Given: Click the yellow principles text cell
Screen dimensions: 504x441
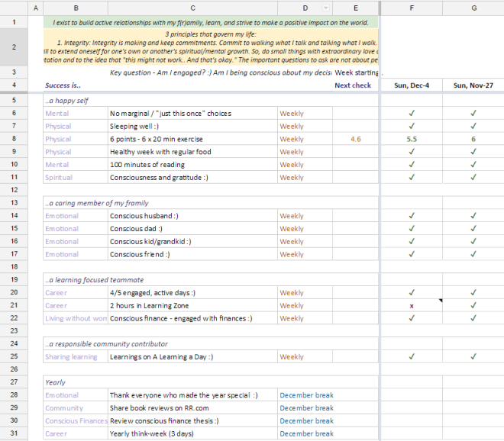Looking at the screenshot, I should click(x=211, y=47).
